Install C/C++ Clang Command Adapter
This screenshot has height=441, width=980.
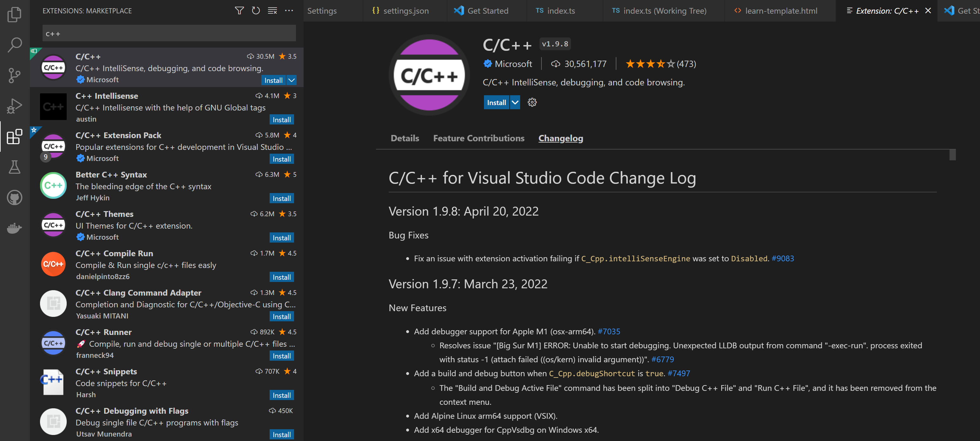(282, 317)
